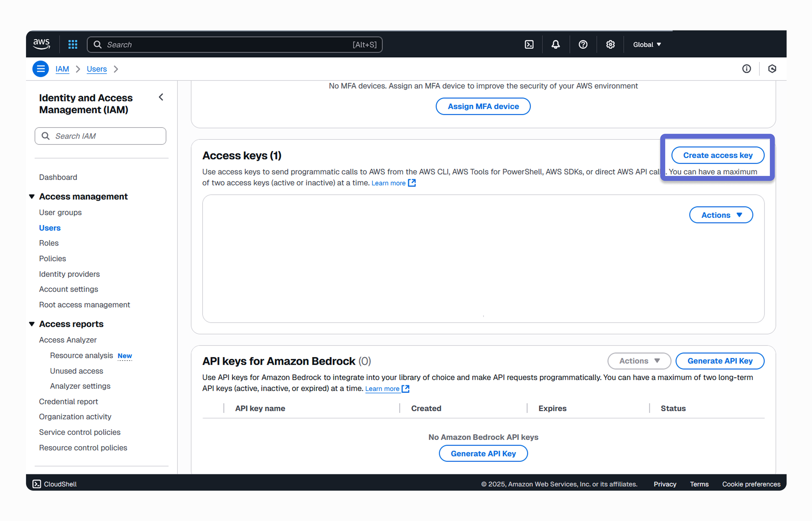This screenshot has height=521, width=812.
Task: Open the services grid menu icon
Action: coord(73,44)
